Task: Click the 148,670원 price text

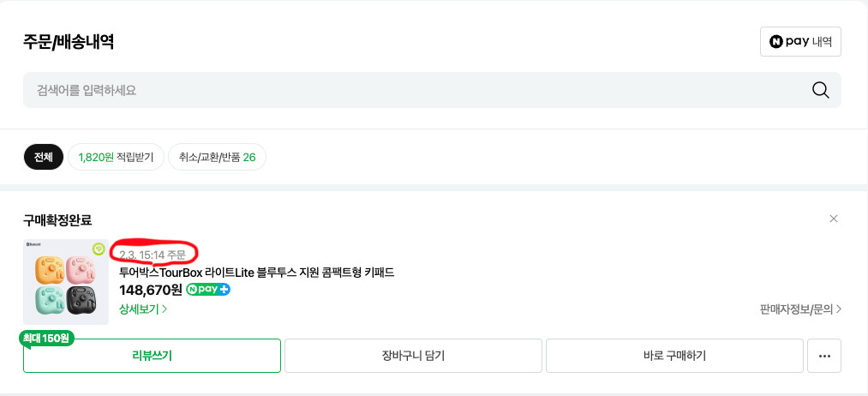Action: point(150,290)
